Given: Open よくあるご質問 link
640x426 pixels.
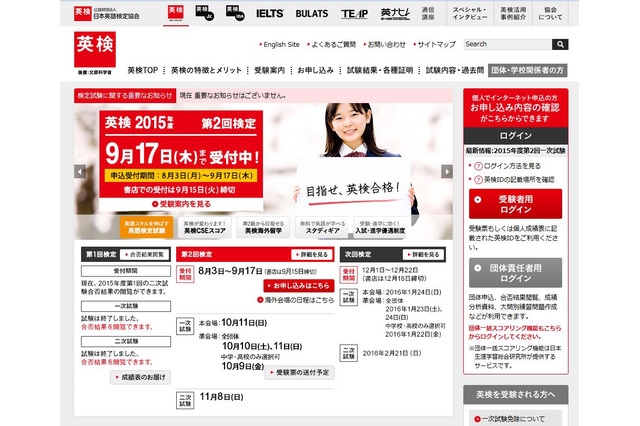Looking at the screenshot, I should click(333, 44).
